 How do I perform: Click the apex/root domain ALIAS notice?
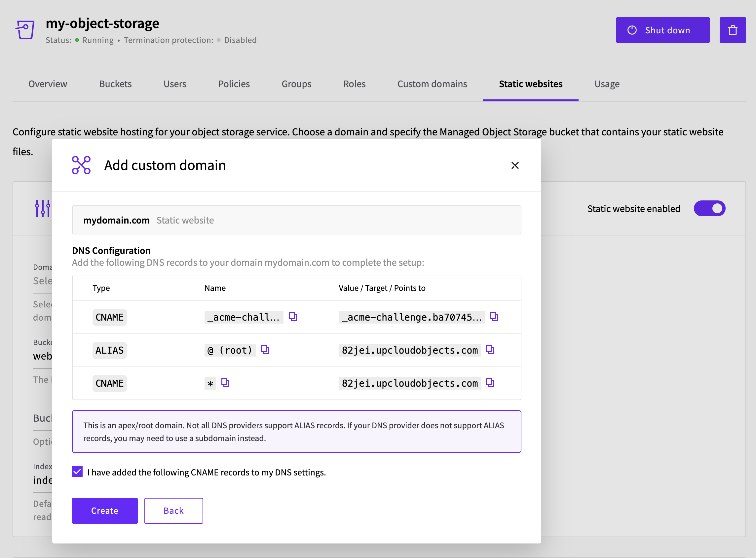[296, 431]
